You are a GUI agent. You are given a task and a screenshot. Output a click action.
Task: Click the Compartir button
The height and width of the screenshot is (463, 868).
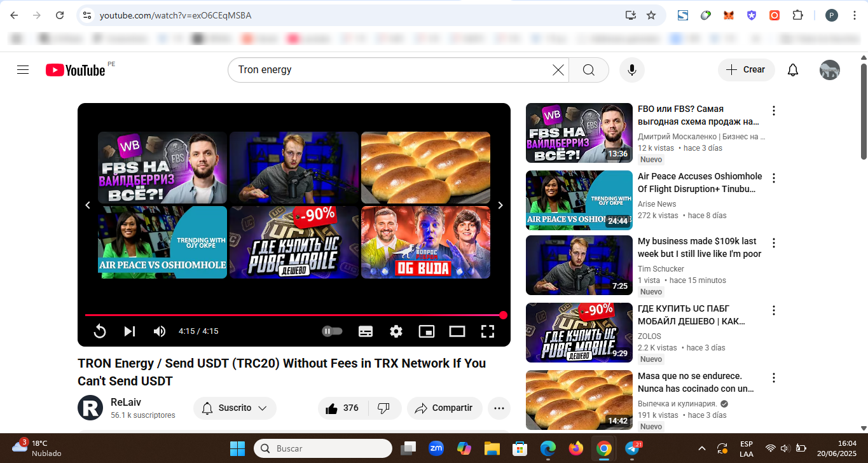coord(444,408)
